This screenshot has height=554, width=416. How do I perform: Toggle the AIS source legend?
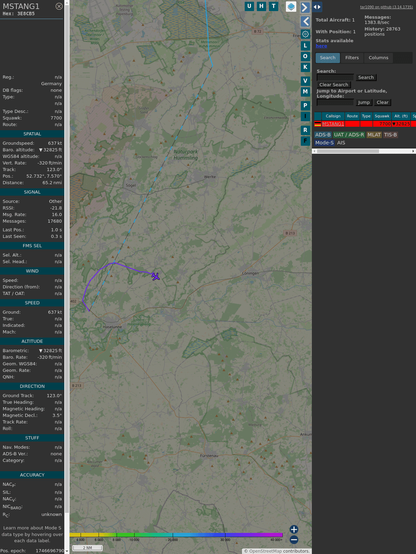341,143
